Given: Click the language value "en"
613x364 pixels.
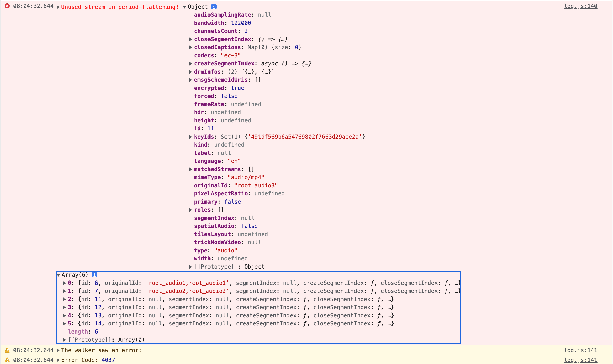Looking at the screenshot, I should pyautogui.click(x=234, y=161).
